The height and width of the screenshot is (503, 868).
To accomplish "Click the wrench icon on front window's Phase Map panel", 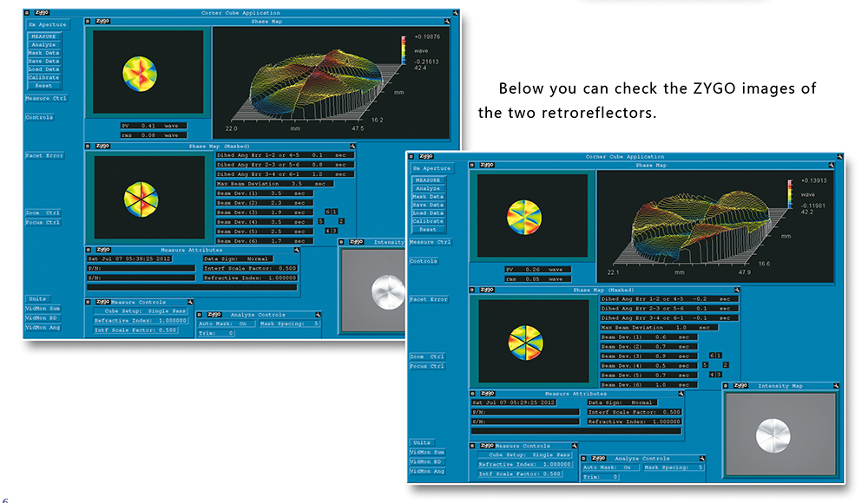I will point(831,165).
